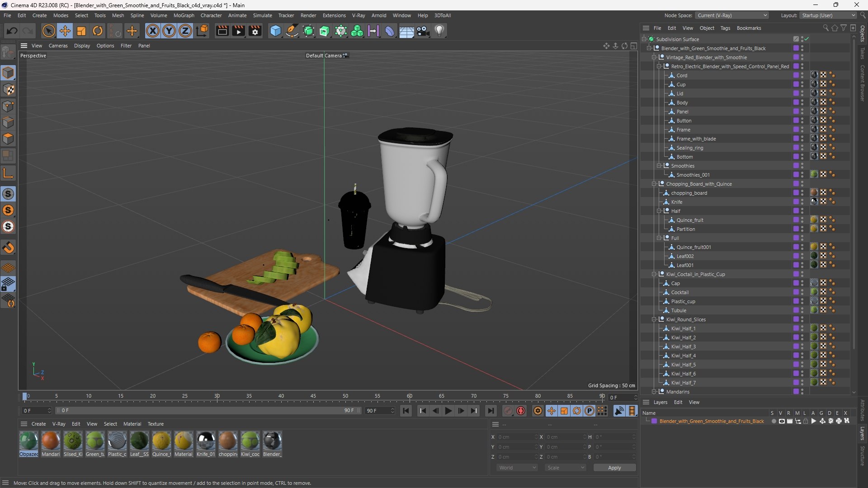Open Render to Picture Viewer

[238, 31]
